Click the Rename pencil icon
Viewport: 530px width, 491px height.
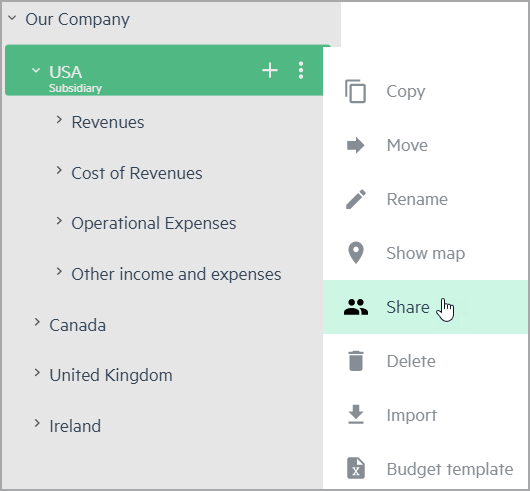point(356,199)
